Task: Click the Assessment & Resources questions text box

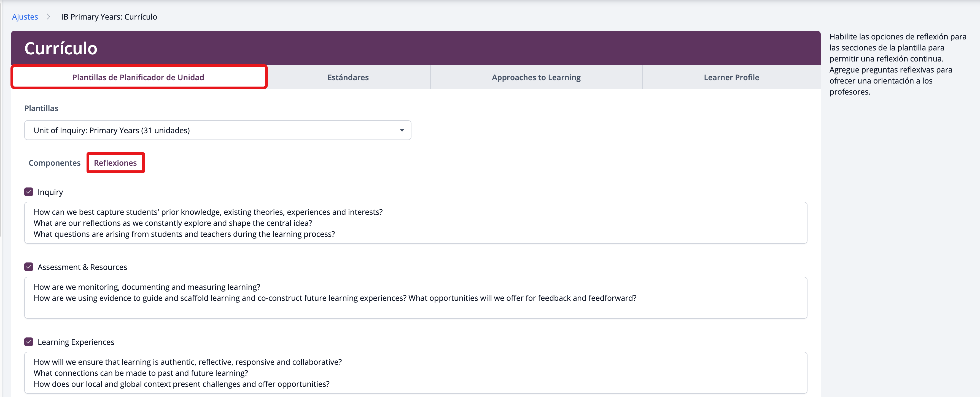Action: [415, 298]
